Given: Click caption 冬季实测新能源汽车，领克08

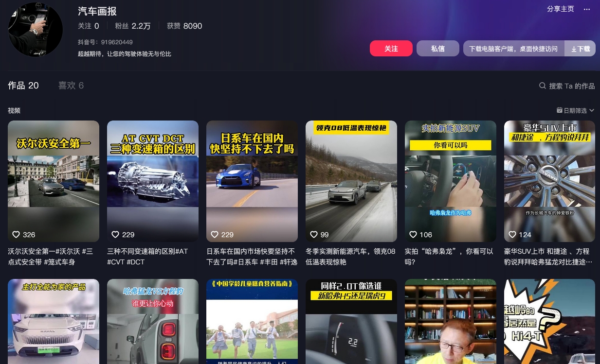Looking at the screenshot, I should coord(350,257).
